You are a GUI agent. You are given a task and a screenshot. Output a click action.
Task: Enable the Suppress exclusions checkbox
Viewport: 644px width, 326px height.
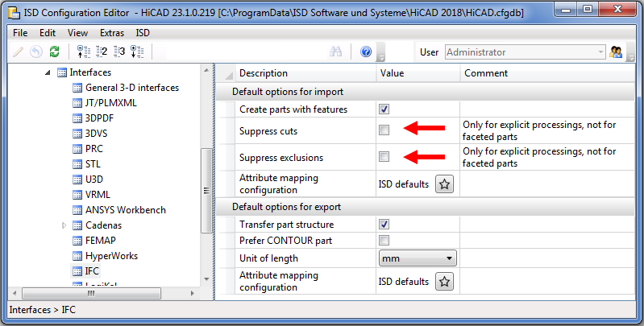click(x=384, y=156)
